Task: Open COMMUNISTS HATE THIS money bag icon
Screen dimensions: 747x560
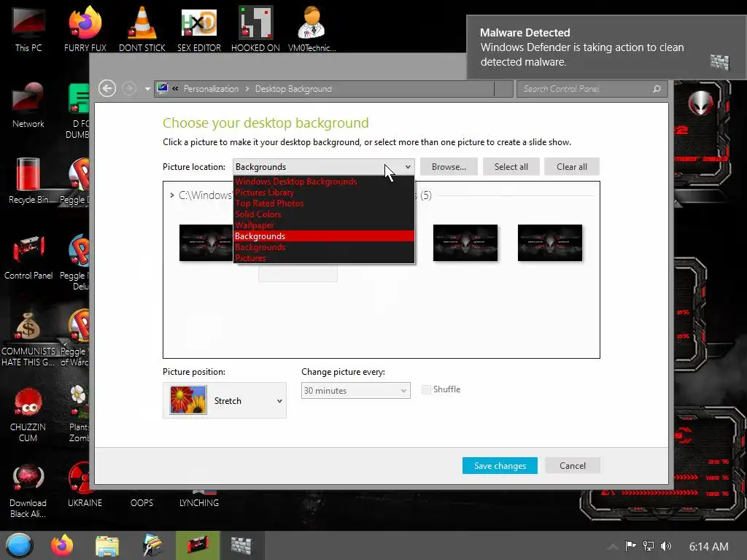Action: point(28,338)
